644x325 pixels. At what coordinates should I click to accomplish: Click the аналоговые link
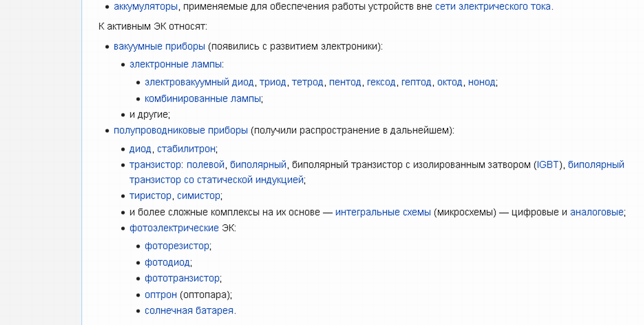tap(596, 212)
